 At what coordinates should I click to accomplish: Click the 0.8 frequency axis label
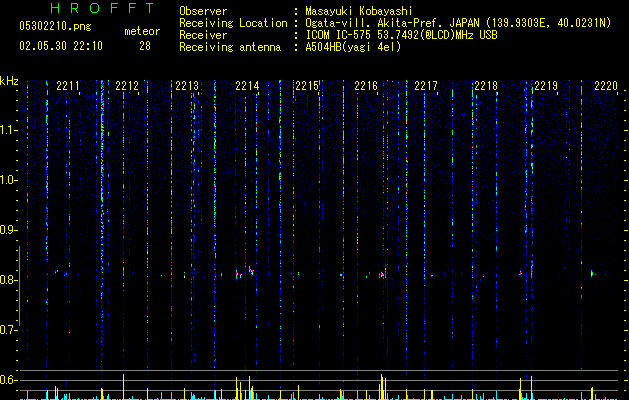tap(8, 280)
